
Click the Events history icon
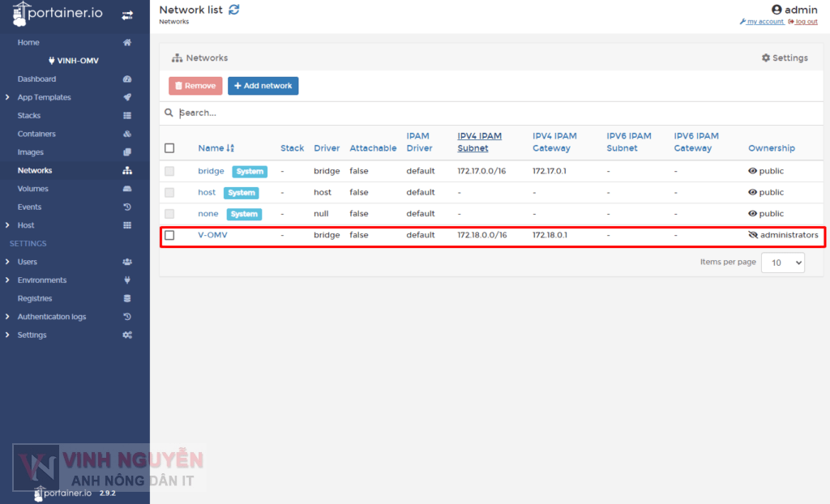click(x=127, y=207)
